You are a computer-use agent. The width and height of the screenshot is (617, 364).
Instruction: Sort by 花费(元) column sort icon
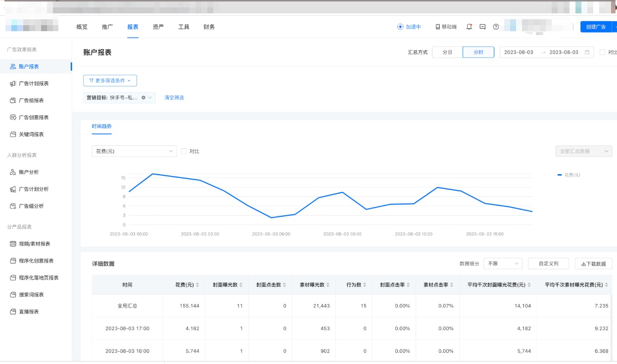197,285
